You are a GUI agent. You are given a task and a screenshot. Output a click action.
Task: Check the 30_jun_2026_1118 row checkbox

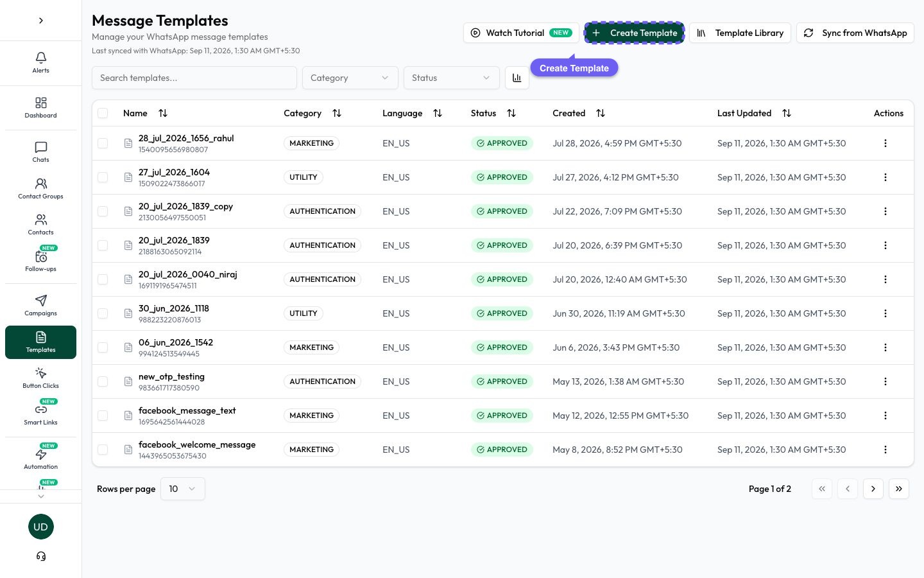tap(103, 313)
